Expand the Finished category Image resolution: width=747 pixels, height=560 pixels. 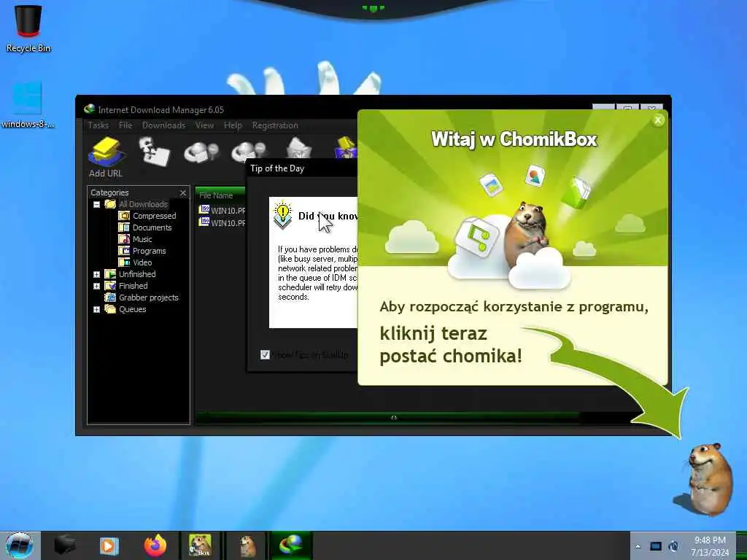click(97, 286)
